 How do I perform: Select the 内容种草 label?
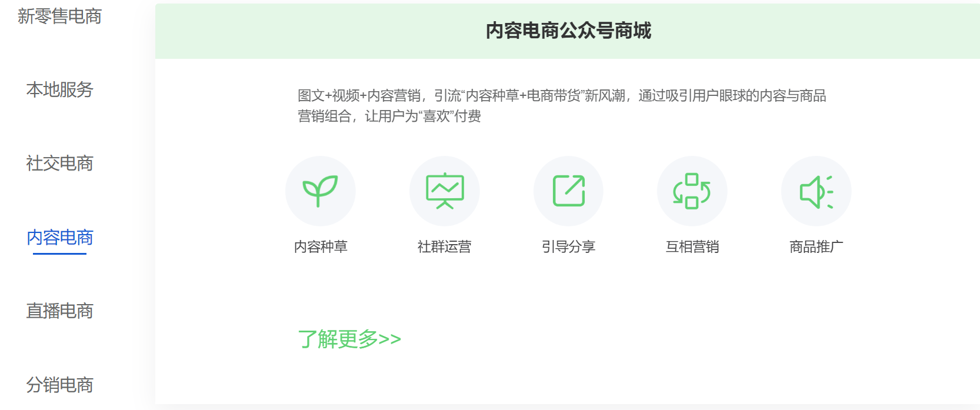321,246
